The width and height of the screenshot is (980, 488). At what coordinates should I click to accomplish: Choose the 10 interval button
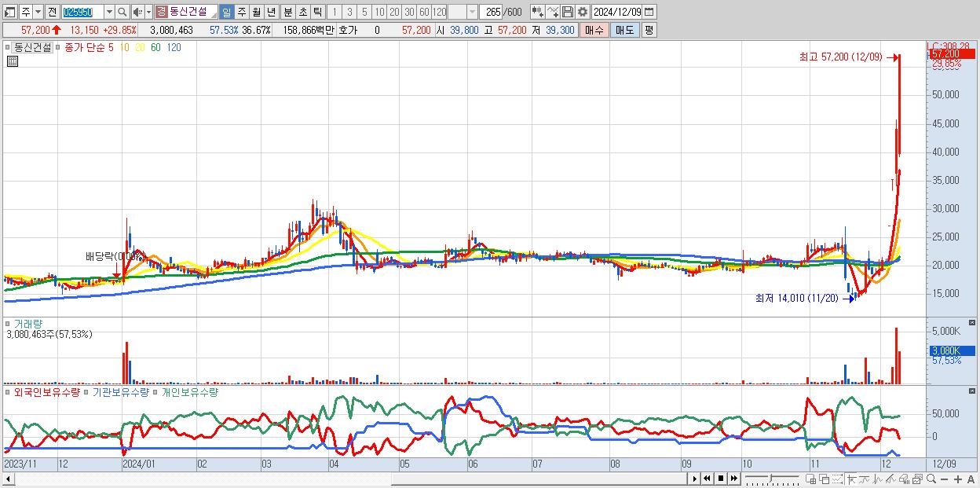(379, 12)
